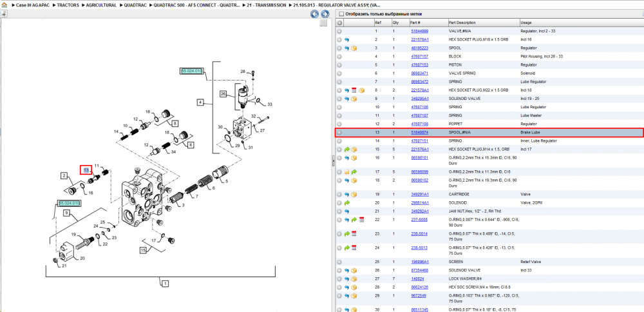
Task: Click the splitter collapse handle between panels
Action: 333,162
